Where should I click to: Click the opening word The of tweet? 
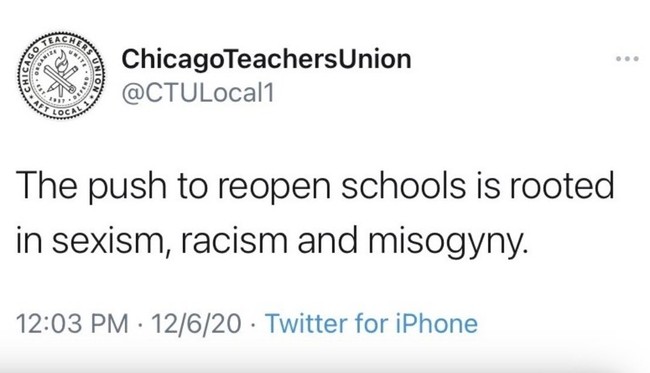[x=46, y=186]
